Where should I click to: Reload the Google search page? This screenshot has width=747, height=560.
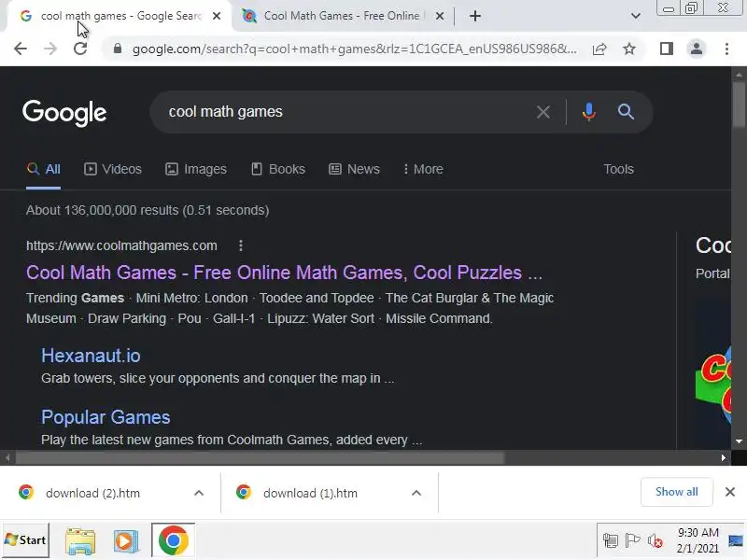pyautogui.click(x=80, y=49)
